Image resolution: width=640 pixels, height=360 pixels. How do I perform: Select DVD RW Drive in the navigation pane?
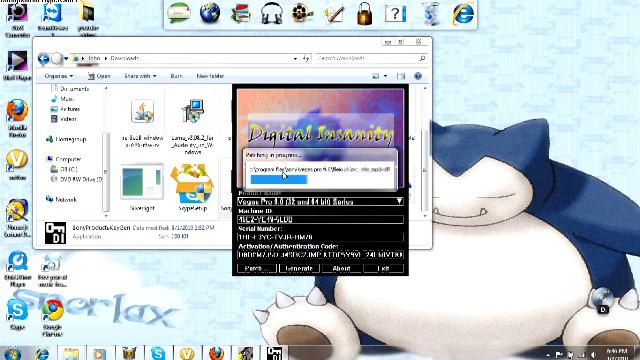tap(80, 179)
